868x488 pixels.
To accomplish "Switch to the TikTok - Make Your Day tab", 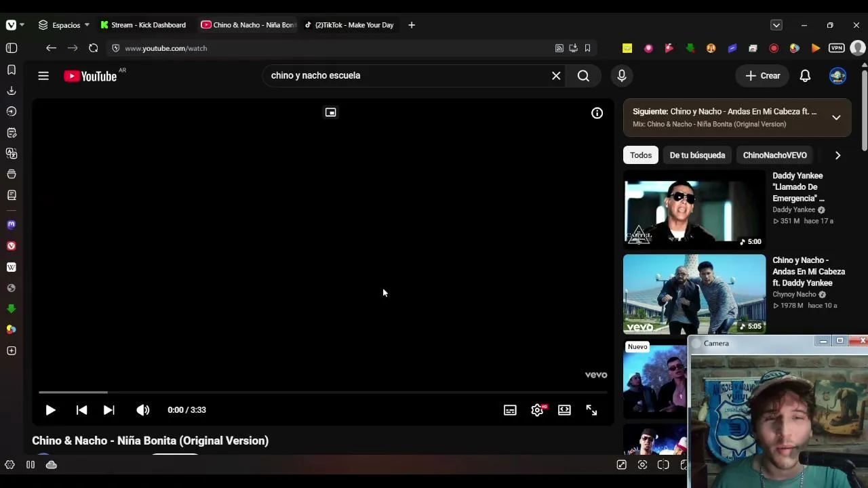I will coord(349,25).
